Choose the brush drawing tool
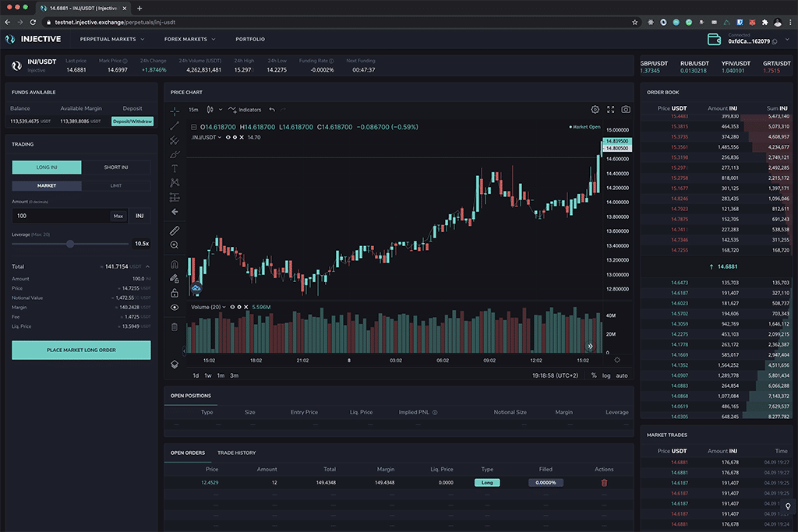This screenshot has height=532, width=798. click(175, 154)
